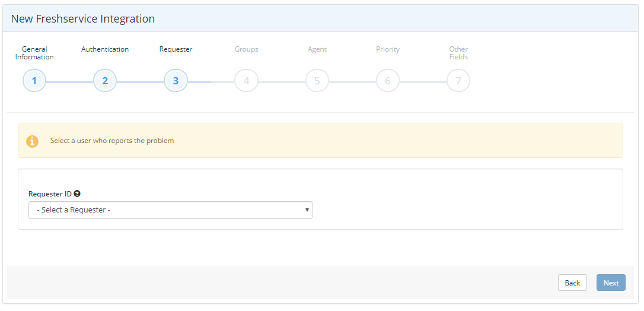
Task: Click the Requester dropdown arrow
Action: (x=307, y=210)
